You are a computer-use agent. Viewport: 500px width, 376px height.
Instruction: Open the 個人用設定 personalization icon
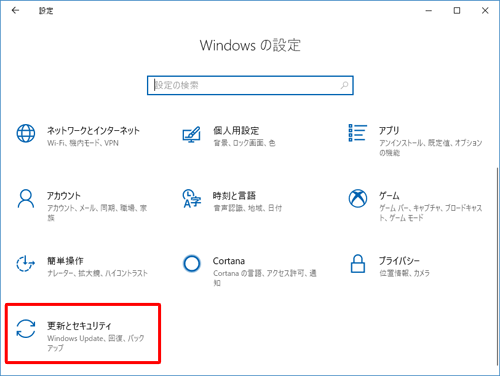tap(191, 135)
